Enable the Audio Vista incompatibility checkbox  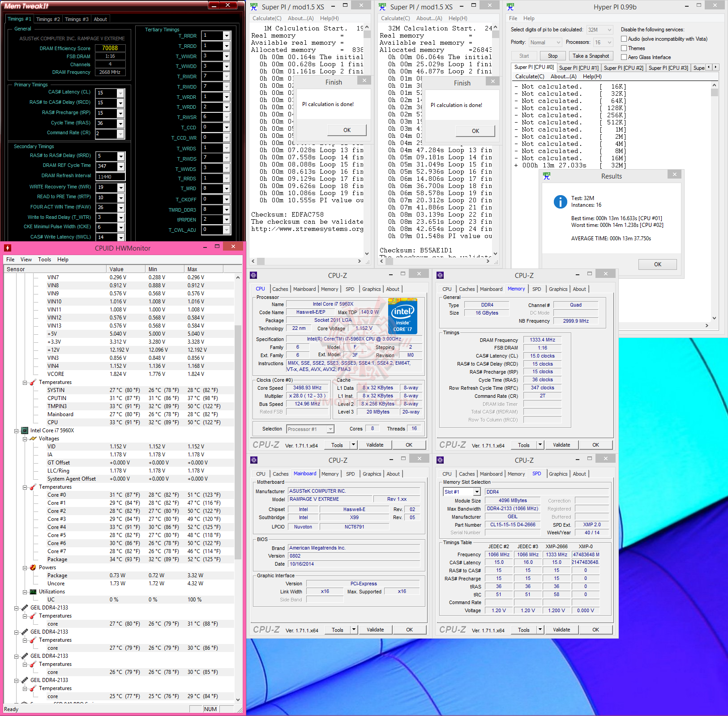click(x=624, y=39)
